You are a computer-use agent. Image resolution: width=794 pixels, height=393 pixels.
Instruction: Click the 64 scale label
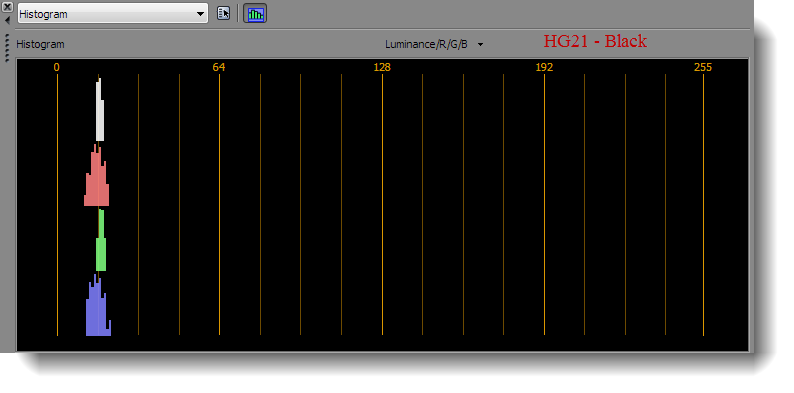click(x=219, y=67)
